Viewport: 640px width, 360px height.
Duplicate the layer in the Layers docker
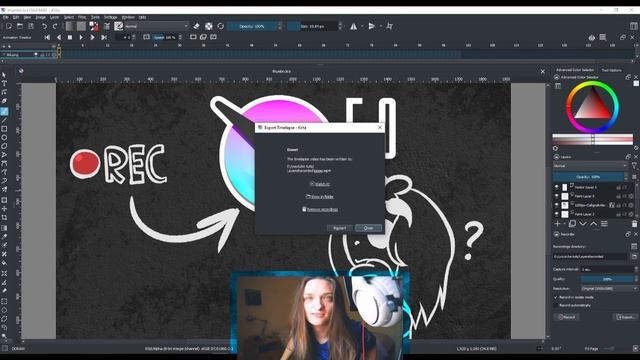[x=572, y=224]
